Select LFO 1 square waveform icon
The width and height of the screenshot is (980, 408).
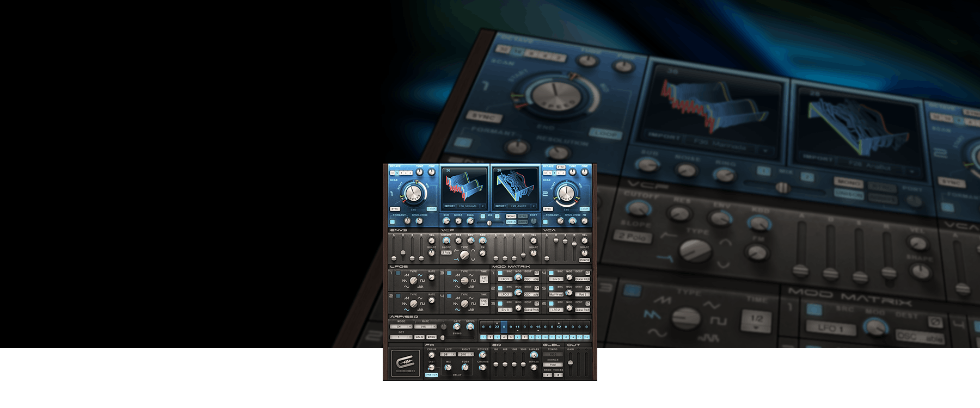422,281
